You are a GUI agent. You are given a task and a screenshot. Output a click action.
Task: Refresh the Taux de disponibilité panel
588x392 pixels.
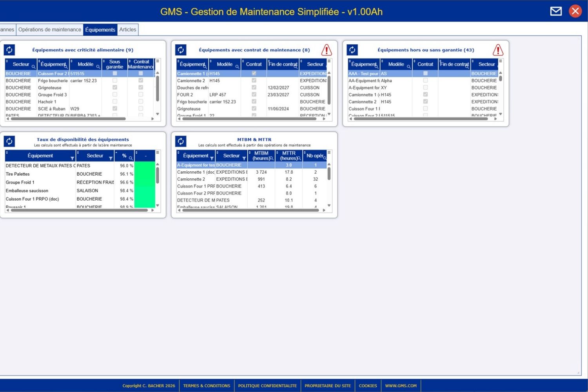[9, 141]
